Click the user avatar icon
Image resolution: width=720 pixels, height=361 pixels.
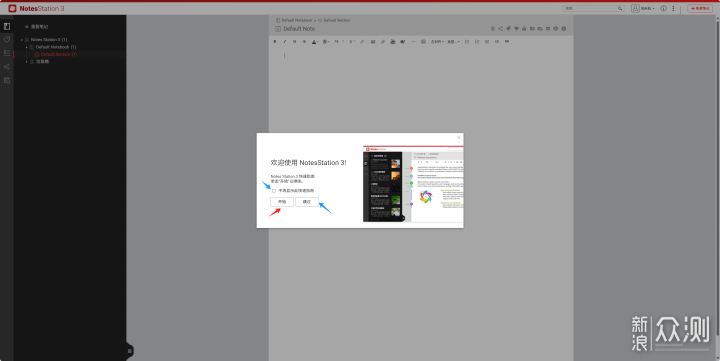coord(635,8)
